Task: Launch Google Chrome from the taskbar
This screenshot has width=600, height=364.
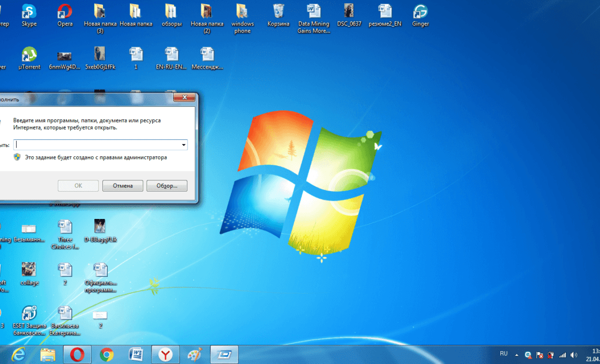Action: (x=107, y=354)
